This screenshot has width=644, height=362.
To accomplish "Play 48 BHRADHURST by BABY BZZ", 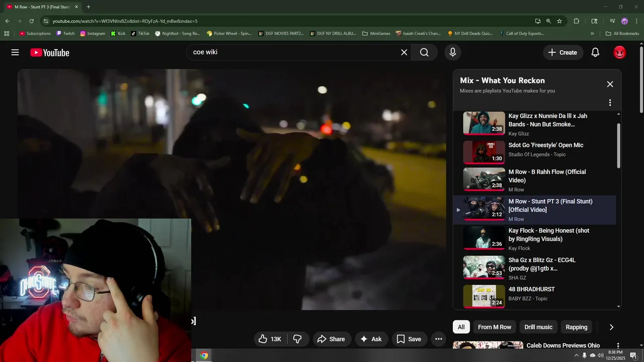I will [x=484, y=297].
